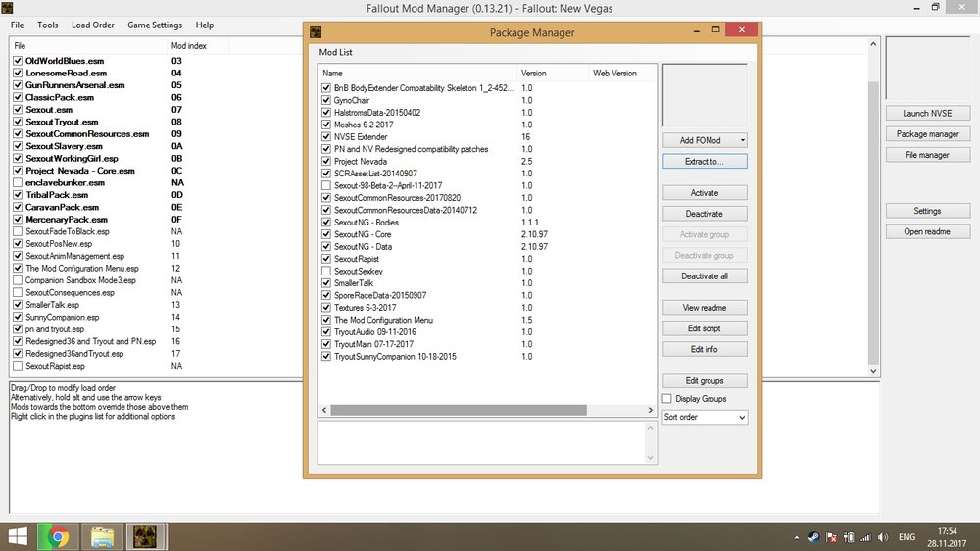Click File manager button
This screenshot has height=551, width=980.
(x=927, y=155)
